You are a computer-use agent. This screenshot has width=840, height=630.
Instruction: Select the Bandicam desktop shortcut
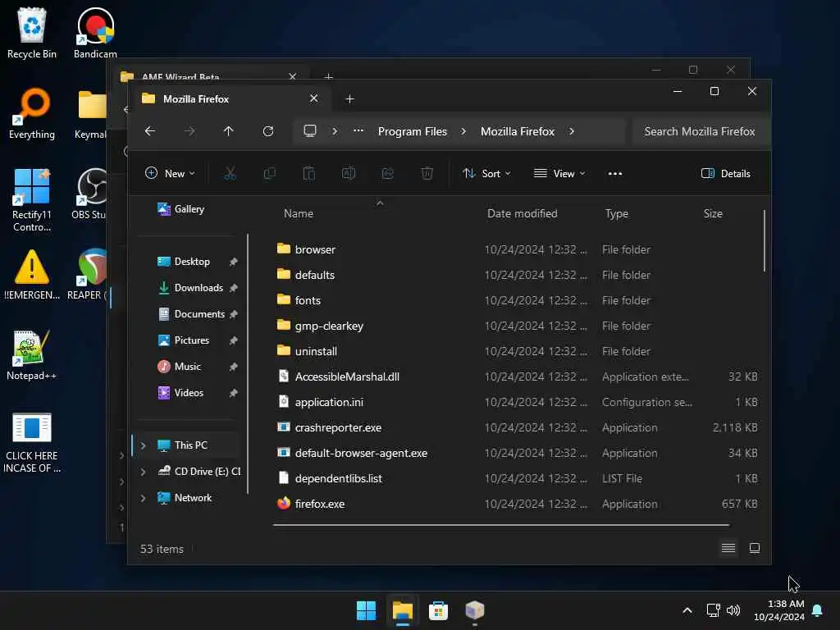point(95,33)
